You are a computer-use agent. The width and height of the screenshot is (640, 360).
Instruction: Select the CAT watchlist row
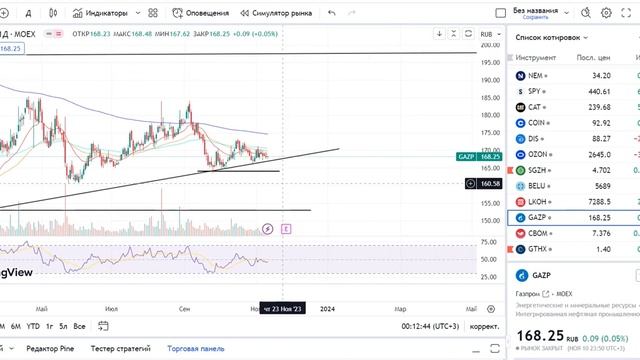click(573, 107)
